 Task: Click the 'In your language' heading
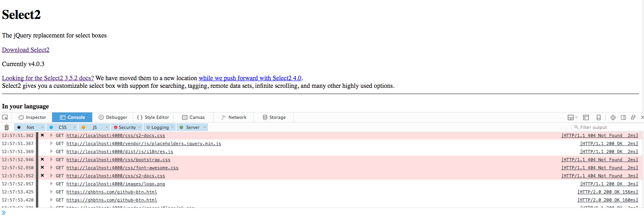[x=25, y=106]
